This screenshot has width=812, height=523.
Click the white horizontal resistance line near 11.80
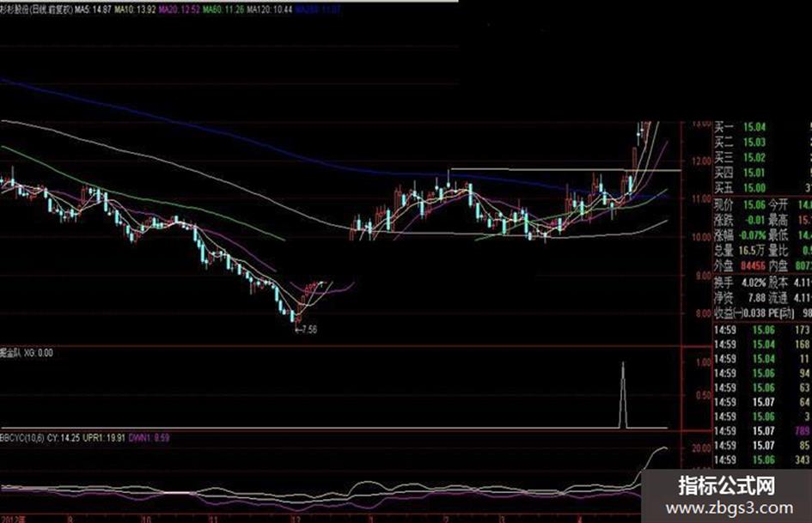click(x=566, y=170)
